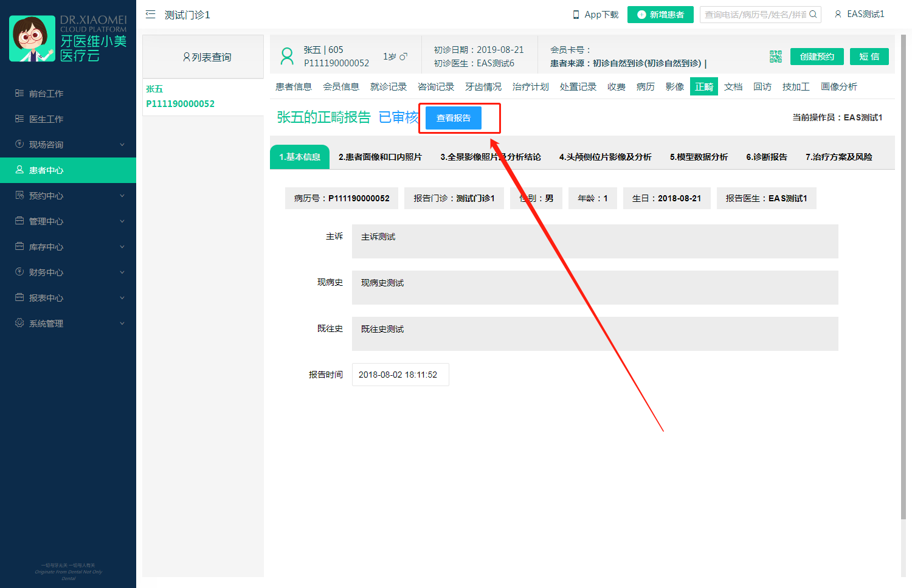Screen dimensions: 912x588
Task: Expand the 财务中心 sidebar menu
Action: (67, 272)
